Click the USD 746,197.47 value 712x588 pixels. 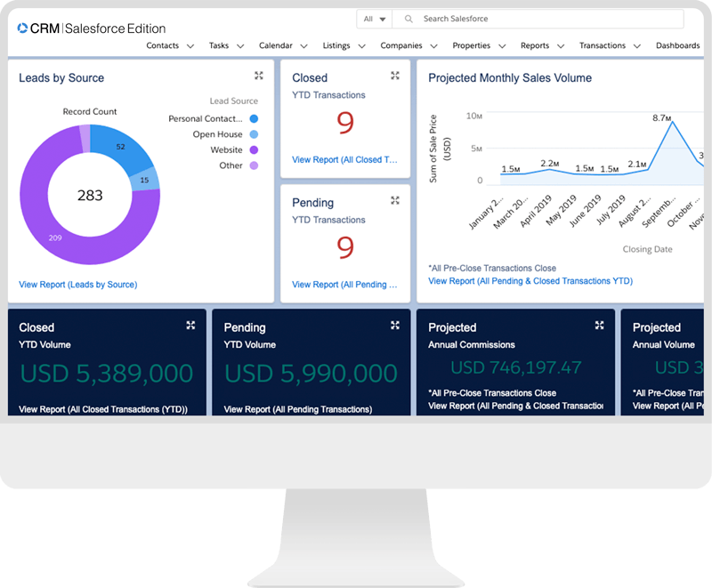[x=516, y=367]
